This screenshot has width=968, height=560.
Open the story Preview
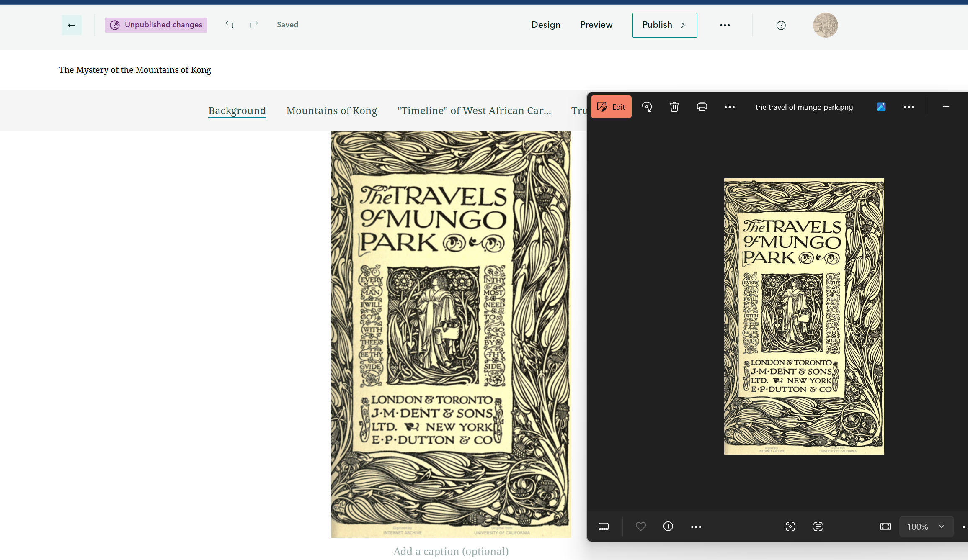coord(596,25)
